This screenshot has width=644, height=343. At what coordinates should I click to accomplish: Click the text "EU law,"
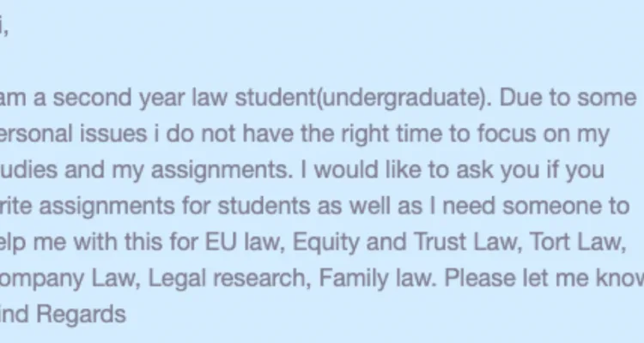[246, 243]
